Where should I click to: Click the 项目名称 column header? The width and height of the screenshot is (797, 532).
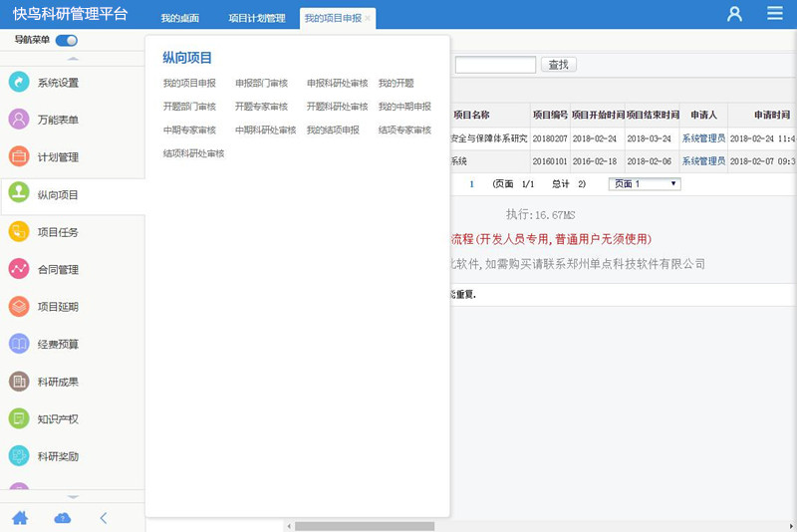coord(471,115)
